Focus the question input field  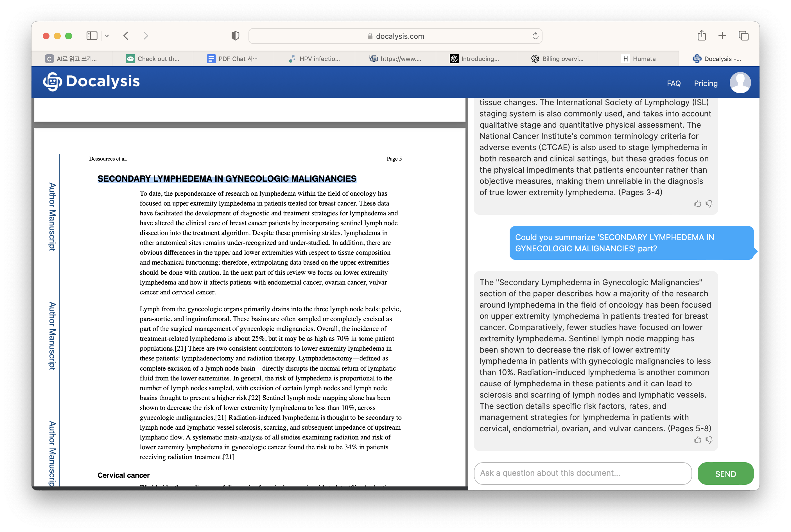coord(582,473)
